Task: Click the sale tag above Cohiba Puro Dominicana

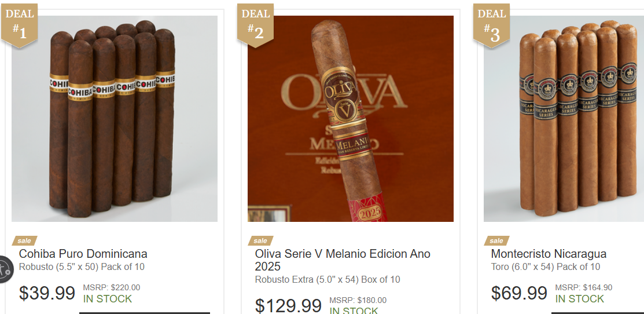Action: [24, 240]
